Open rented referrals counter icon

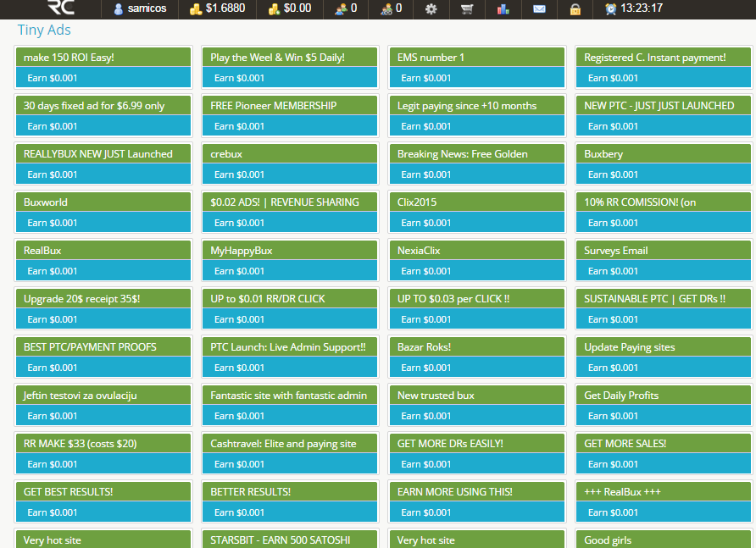point(391,8)
